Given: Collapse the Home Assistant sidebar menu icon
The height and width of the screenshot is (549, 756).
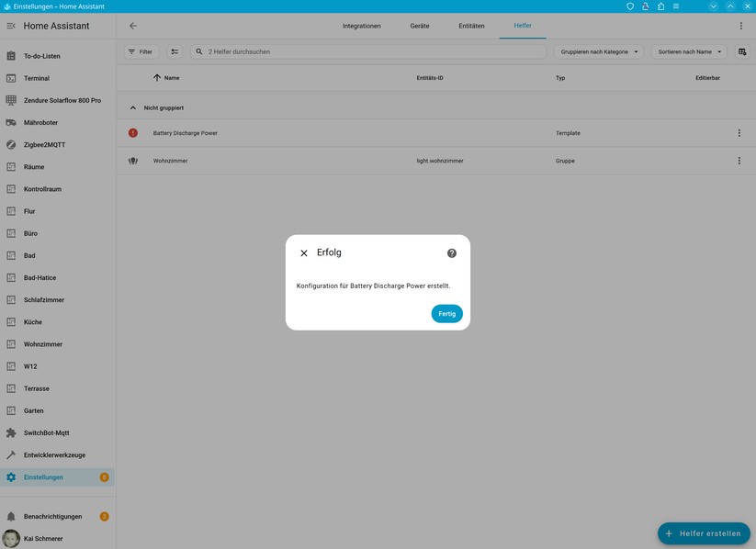Looking at the screenshot, I should click(x=11, y=26).
